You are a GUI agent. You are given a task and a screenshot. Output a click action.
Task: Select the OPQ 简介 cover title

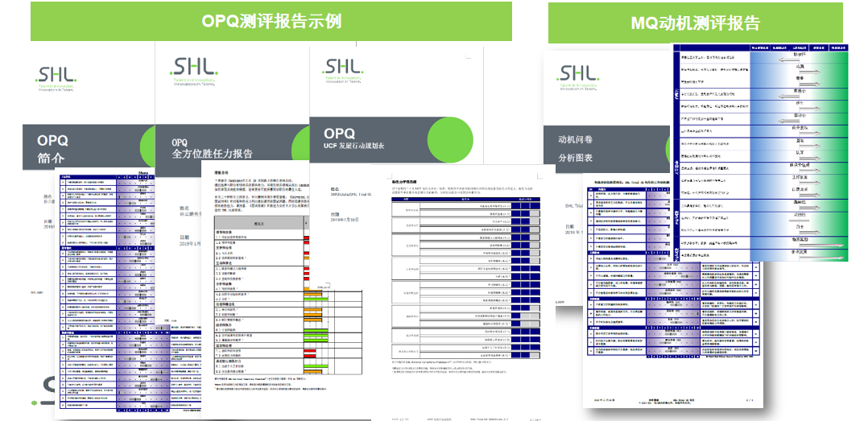coord(52,149)
